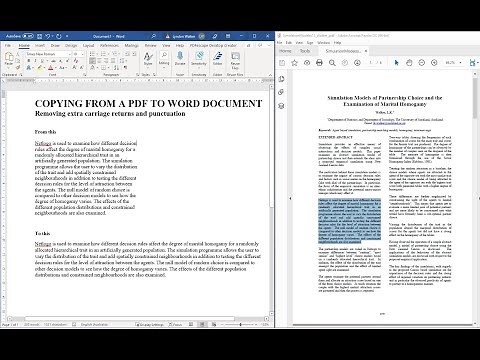Select Align Left in Paragraph group
Screen dimensions: 480x360
(x=92, y=61)
